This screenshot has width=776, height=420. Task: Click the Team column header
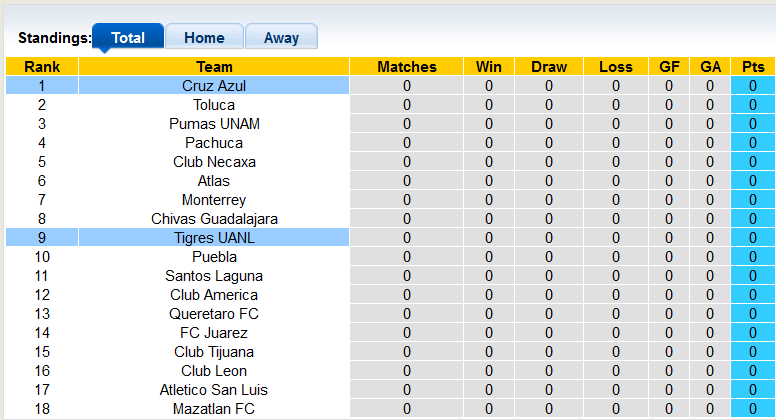(x=214, y=67)
